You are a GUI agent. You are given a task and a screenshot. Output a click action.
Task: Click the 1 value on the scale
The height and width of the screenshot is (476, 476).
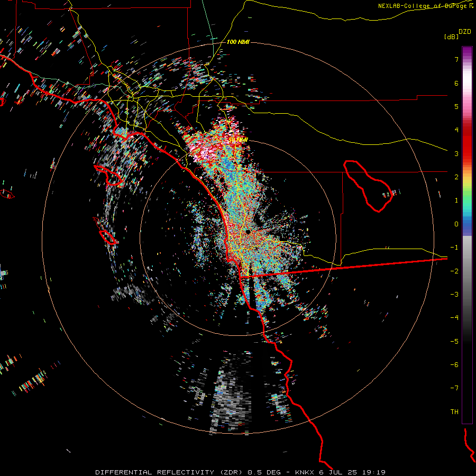pyautogui.click(x=456, y=200)
